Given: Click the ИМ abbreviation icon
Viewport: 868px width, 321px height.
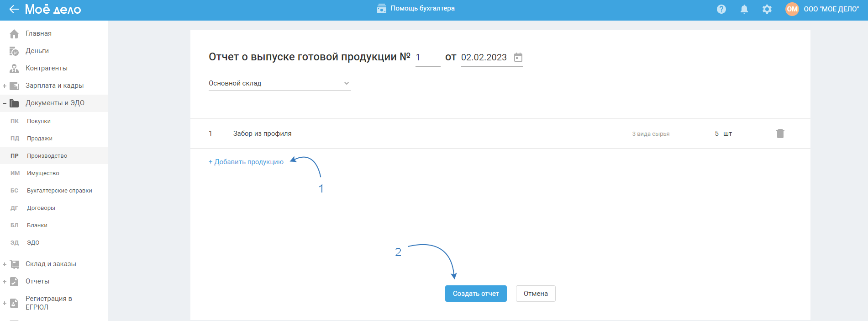Looking at the screenshot, I should click(x=15, y=173).
